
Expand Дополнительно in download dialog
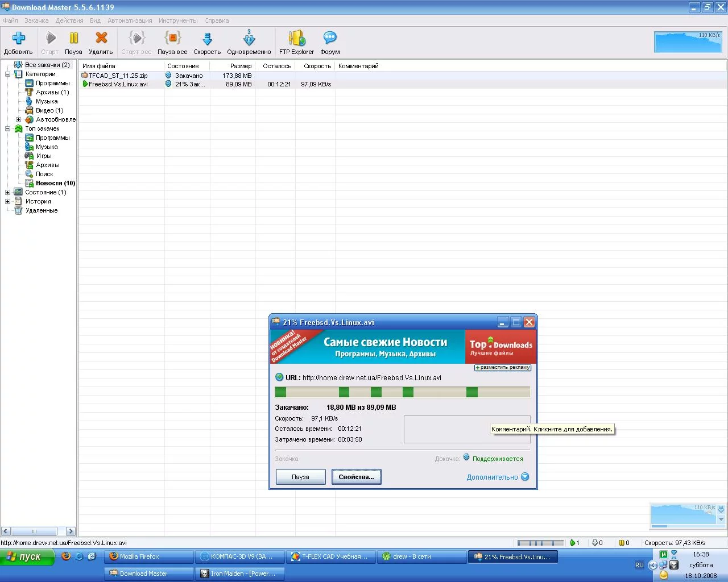click(498, 477)
